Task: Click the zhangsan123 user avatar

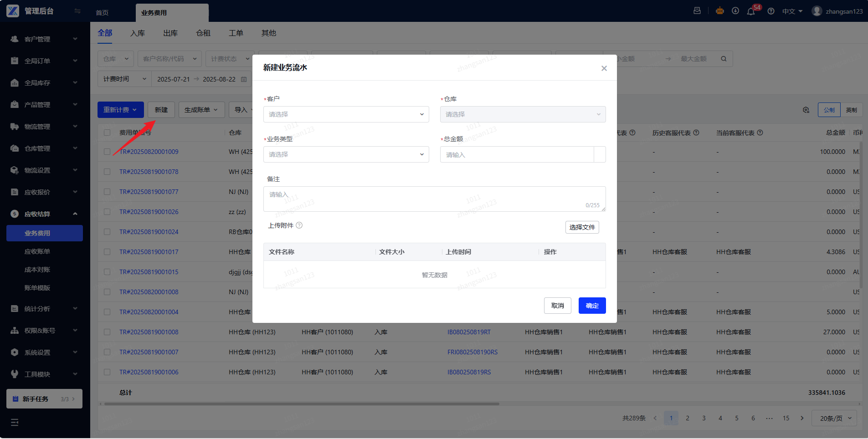Action: [x=817, y=11]
